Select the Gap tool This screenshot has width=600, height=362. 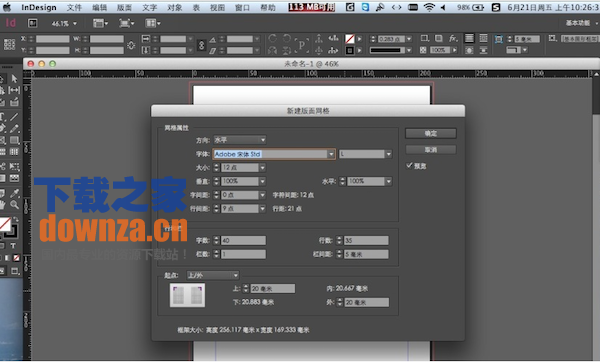pyautogui.click(x=15, y=90)
